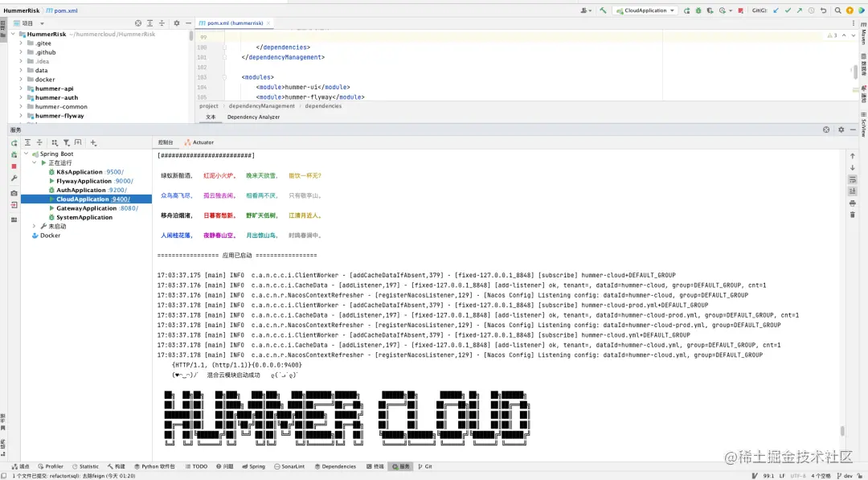
Task: Open Search Everywhere magnifier icon
Action: click(x=837, y=10)
